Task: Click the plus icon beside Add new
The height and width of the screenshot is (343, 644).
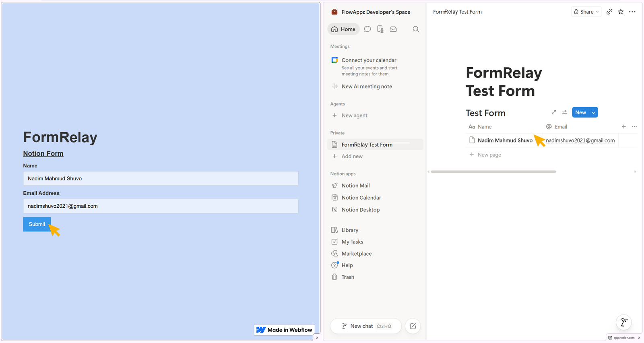Action: click(x=334, y=156)
